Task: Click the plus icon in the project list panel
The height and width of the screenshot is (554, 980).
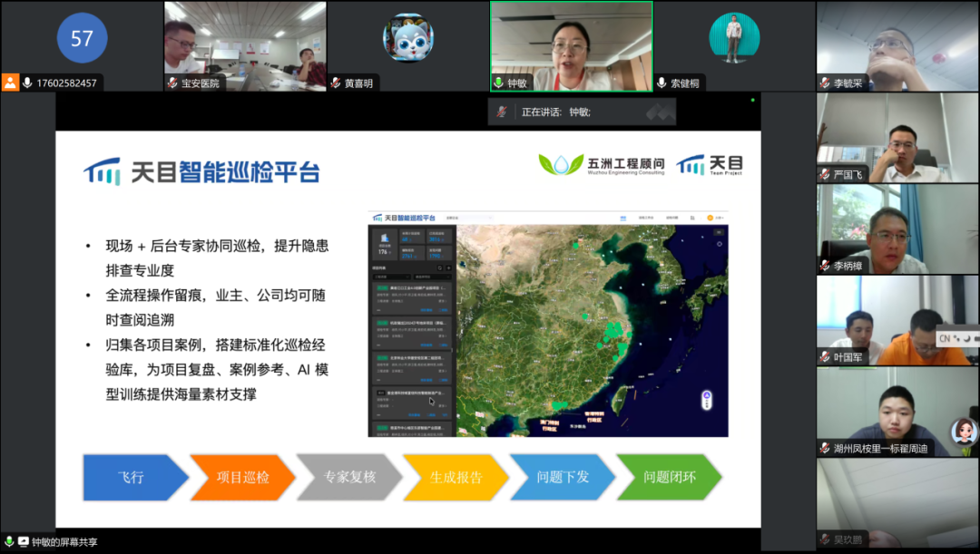Action: [448, 268]
